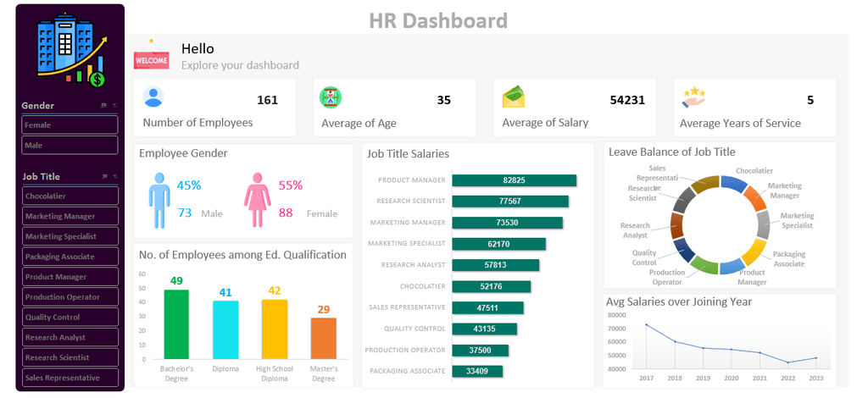Click the 2017 data point on salary line
868x398 pixels.
click(x=646, y=325)
